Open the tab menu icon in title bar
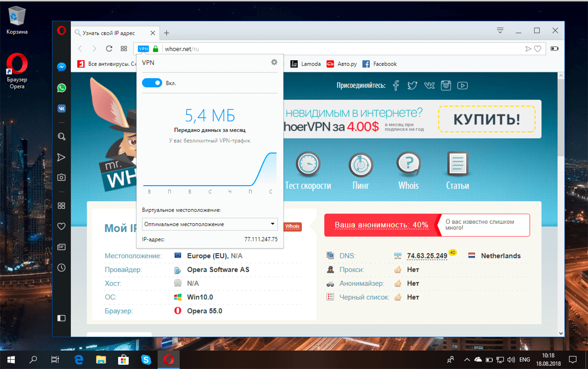The image size is (588, 369). pyautogui.click(x=500, y=31)
